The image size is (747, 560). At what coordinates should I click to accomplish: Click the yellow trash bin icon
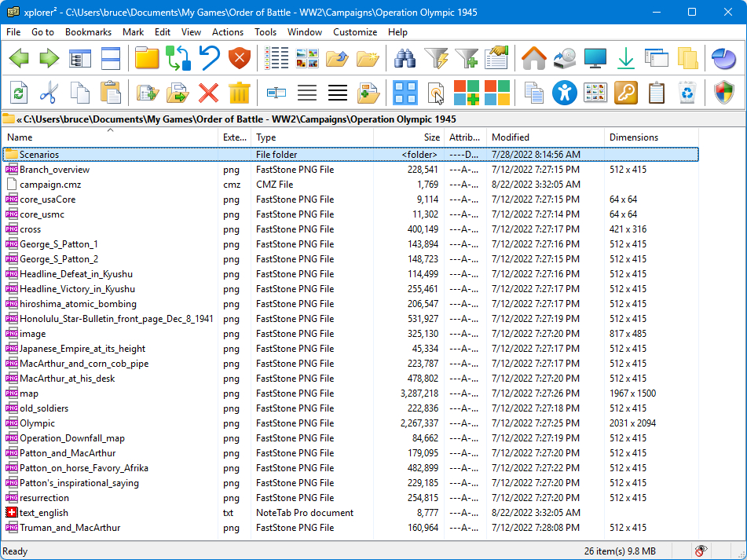point(239,93)
